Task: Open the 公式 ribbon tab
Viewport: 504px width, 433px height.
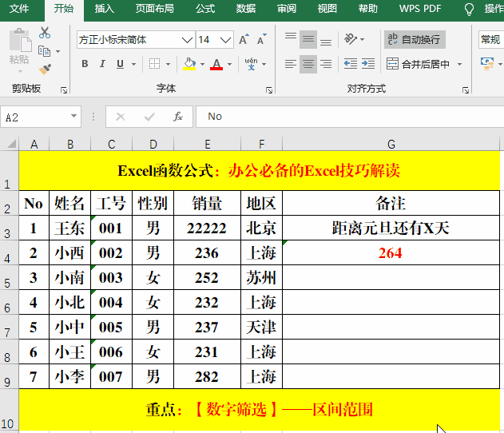Action: (x=204, y=9)
